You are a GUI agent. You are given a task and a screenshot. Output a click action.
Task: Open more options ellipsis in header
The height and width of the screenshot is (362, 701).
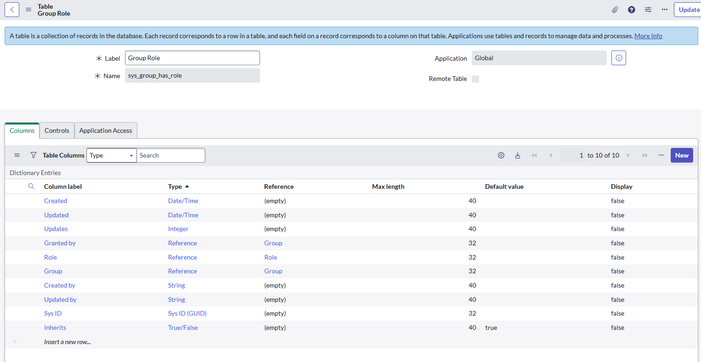point(664,9)
